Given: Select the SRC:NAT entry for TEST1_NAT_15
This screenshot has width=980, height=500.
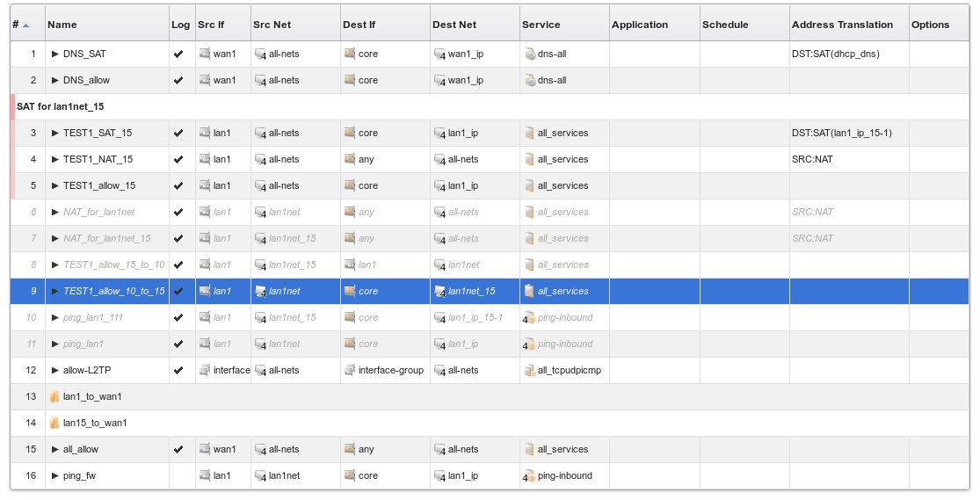Looking at the screenshot, I should 813,159.
